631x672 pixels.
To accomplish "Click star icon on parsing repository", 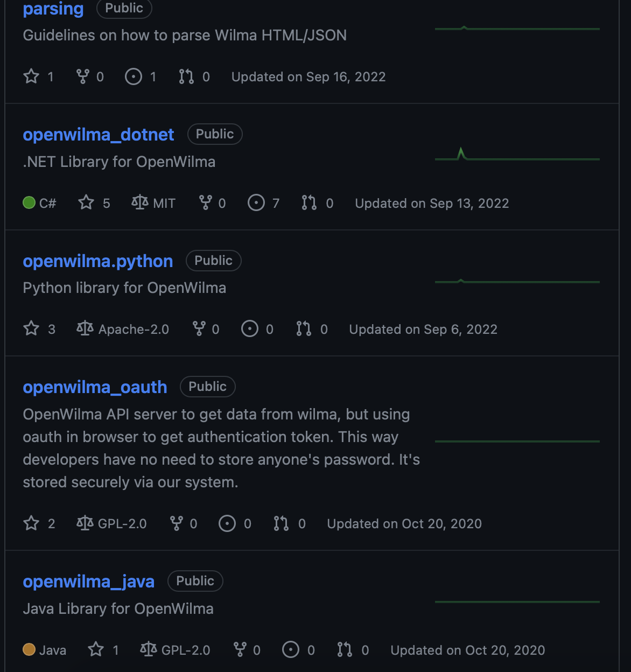I will (31, 76).
